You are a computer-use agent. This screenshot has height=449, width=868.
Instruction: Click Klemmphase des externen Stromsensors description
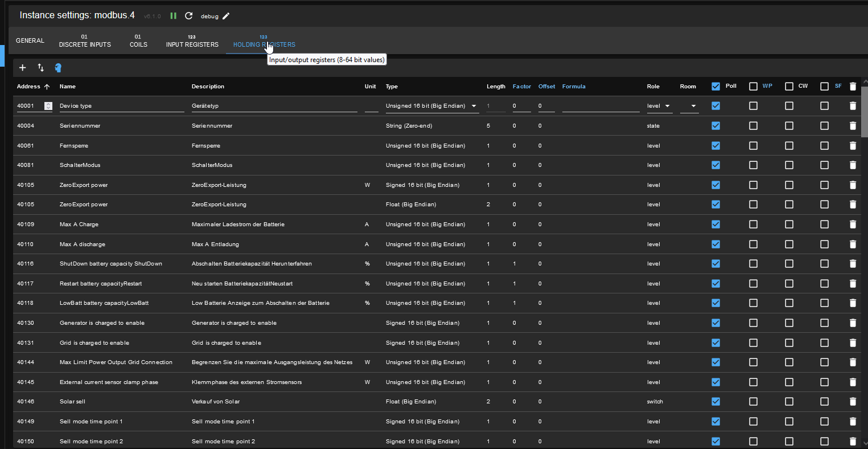pyautogui.click(x=247, y=382)
